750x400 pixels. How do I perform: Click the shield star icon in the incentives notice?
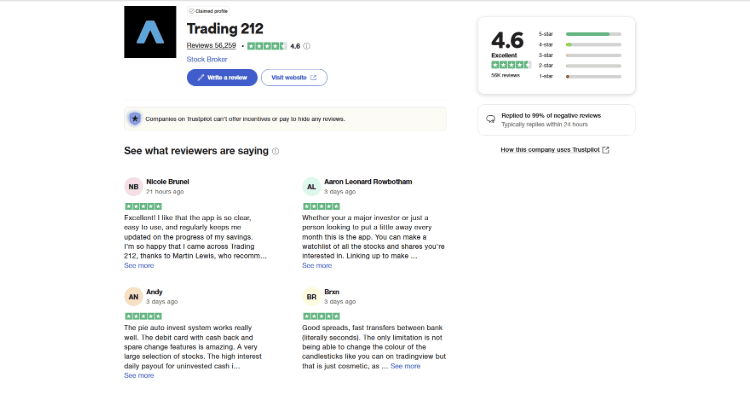pyautogui.click(x=134, y=118)
